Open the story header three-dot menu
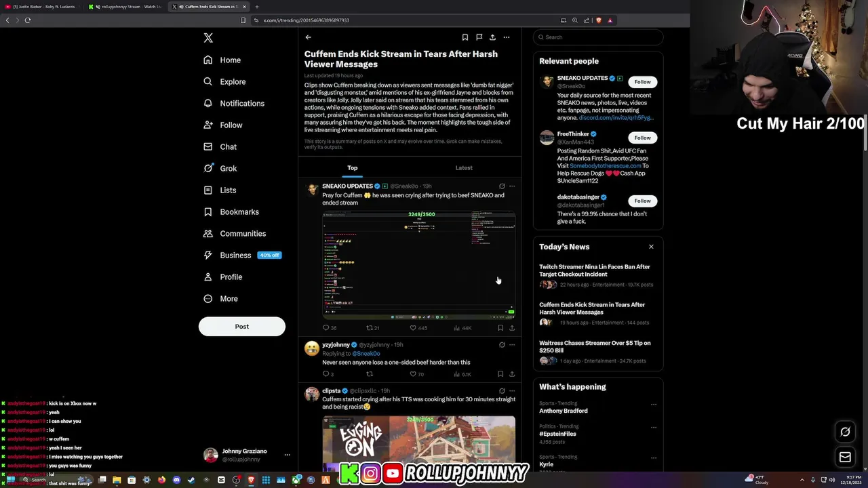Screen dimensions: 868x488 506,37
